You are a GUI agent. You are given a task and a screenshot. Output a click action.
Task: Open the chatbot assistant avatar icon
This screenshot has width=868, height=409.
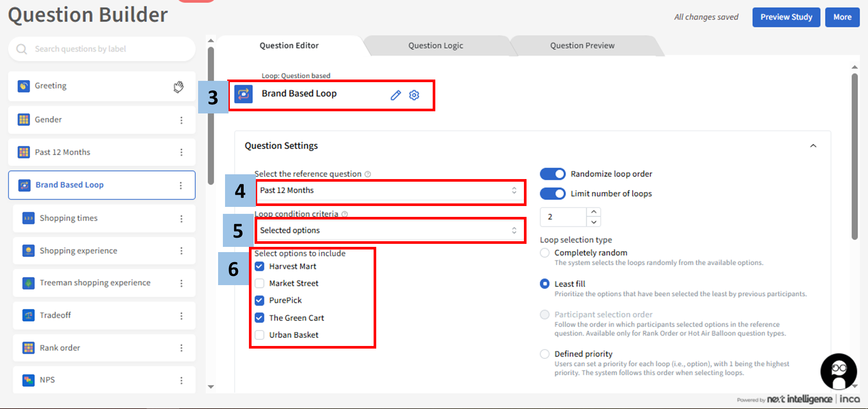pyautogui.click(x=838, y=372)
